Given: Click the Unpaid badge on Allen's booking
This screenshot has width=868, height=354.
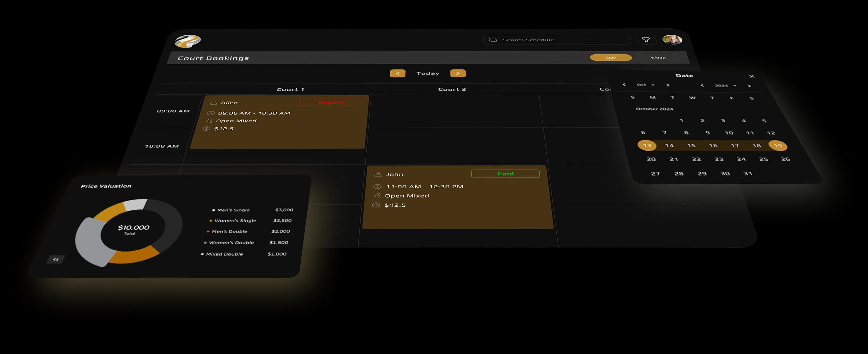Looking at the screenshot, I should pyautogui.click(x=330, y=102).
